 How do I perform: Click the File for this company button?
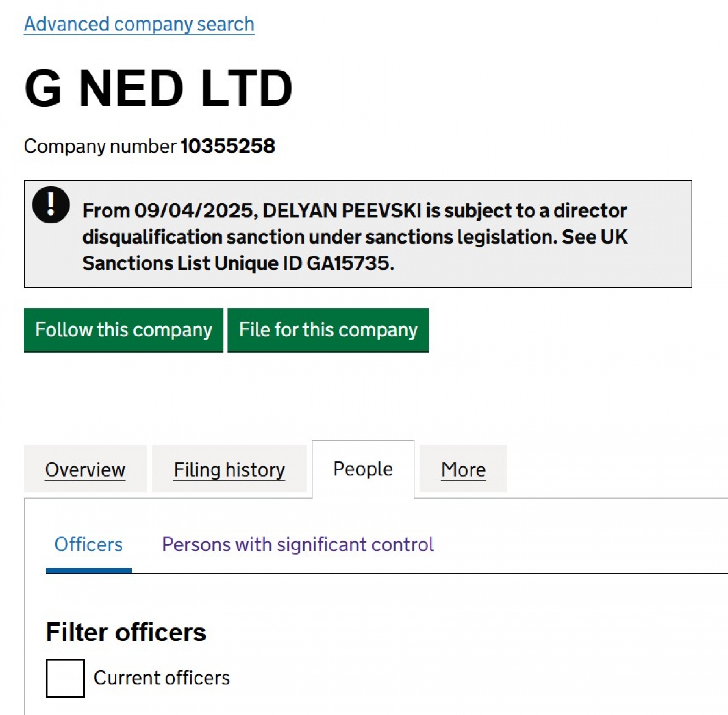(328, 330)
